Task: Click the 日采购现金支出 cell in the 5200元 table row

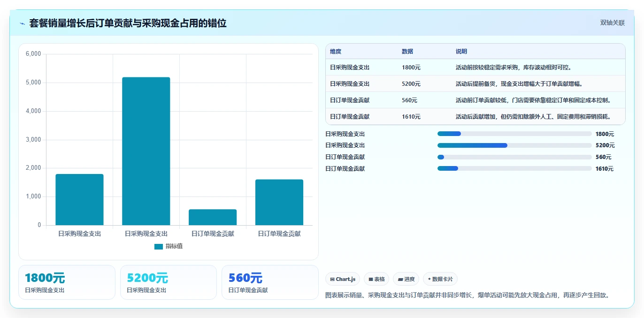Action: (x=350, y=84)
